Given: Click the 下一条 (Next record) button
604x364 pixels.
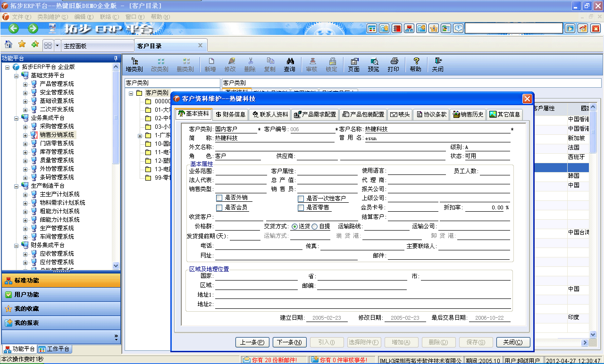Looking at the screenshot, I should pyautogui.click(x=289, y=342).
